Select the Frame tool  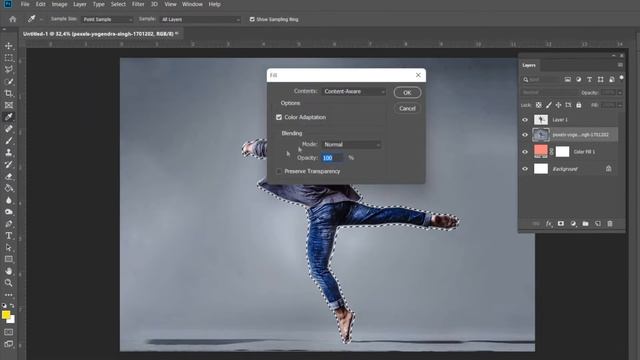(x=9, y=105)
